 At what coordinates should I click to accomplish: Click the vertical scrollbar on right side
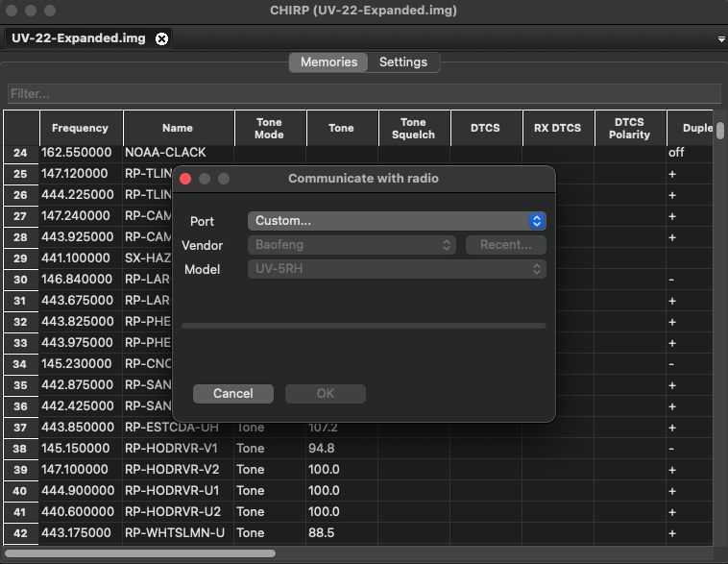[x=720, y=130]
